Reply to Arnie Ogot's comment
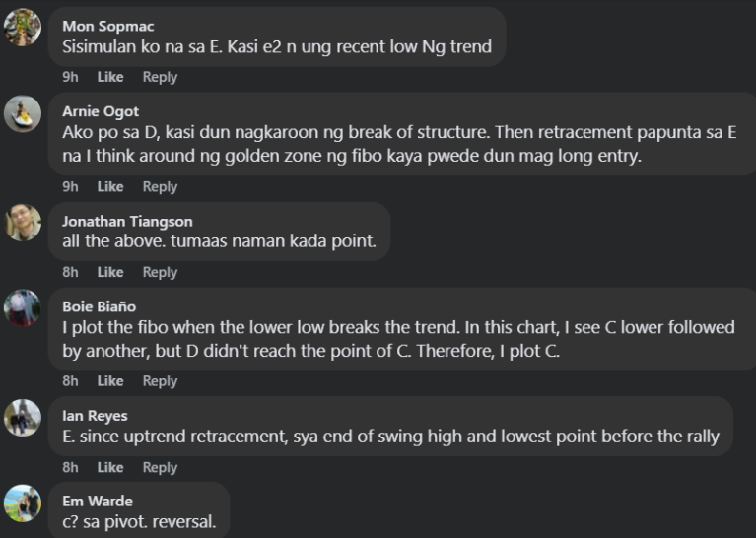 [160, 186]
